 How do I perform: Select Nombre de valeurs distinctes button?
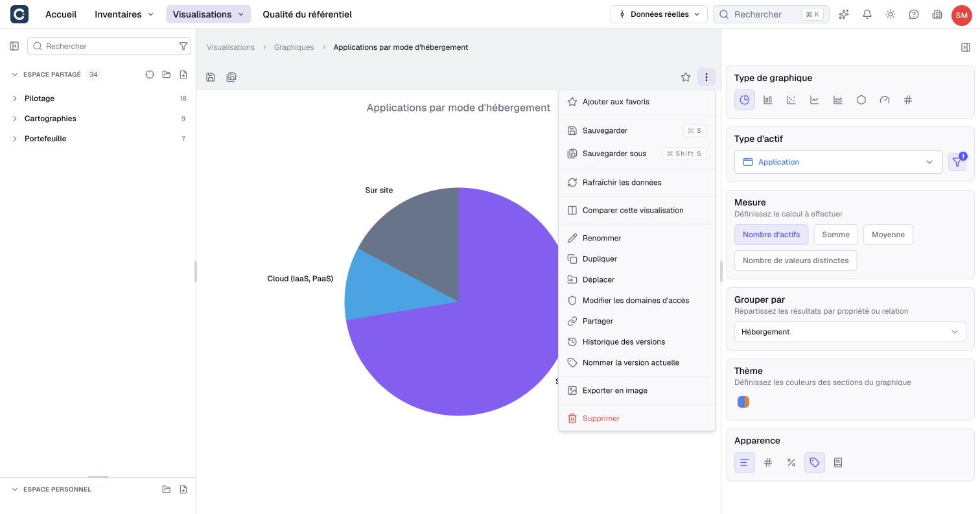tap(795, 261)
